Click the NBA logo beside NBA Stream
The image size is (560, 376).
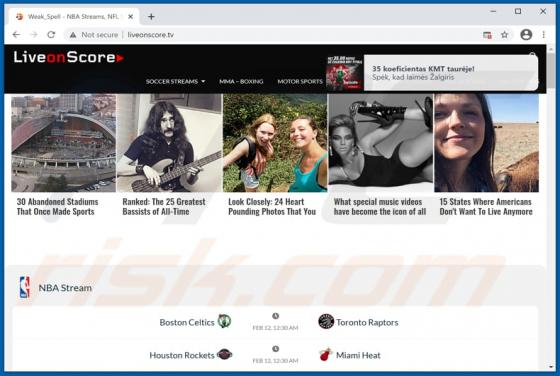click(x=25, y=287)
